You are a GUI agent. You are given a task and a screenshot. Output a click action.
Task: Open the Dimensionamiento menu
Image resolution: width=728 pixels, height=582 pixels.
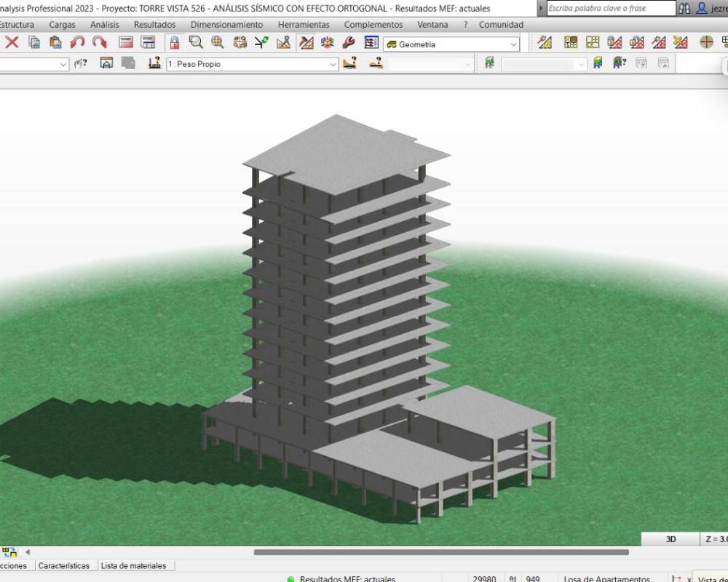point(226,25)
